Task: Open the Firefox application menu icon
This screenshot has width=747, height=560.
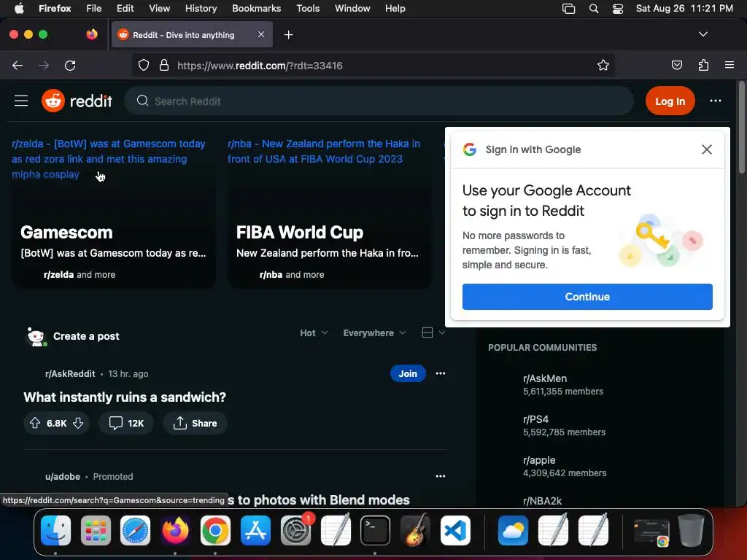Action: tap(729, 65)
